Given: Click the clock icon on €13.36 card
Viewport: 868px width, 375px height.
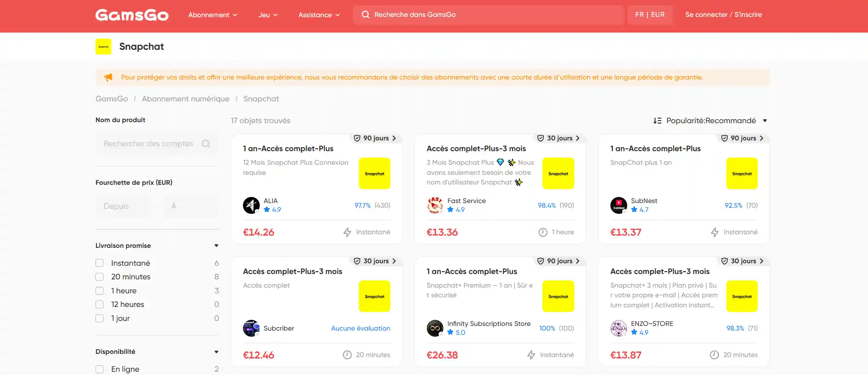Looking at the screenshot, I should tap(543, 232).
